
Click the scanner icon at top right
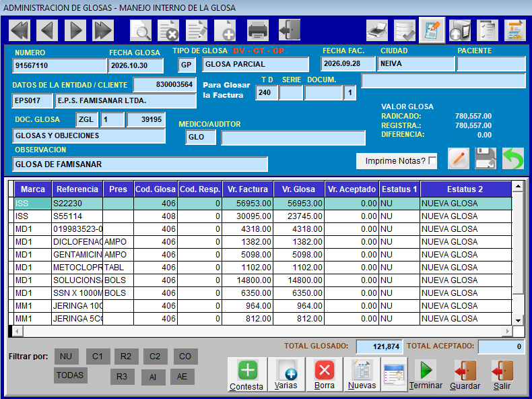pyautogui.click(x=377, y=30)
